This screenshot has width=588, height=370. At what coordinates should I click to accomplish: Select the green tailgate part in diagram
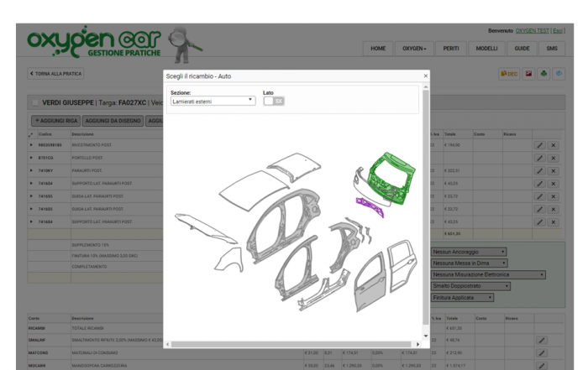pyautogui.click(x=392, y=177)
